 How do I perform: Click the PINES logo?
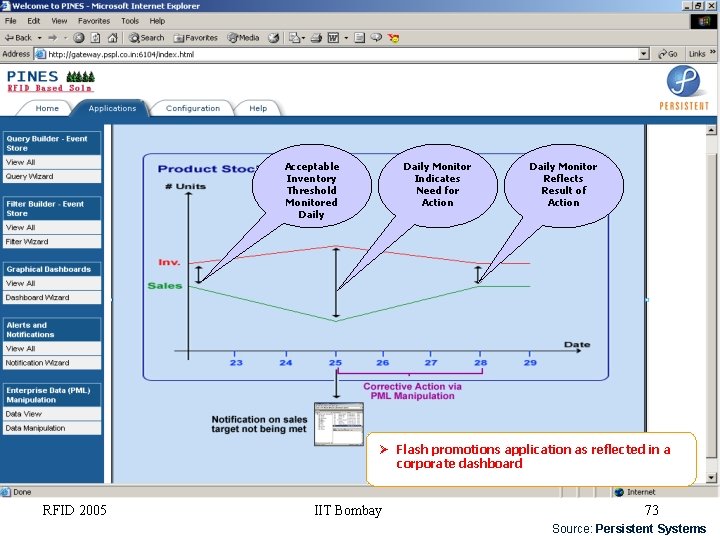(x=51, y=81)
